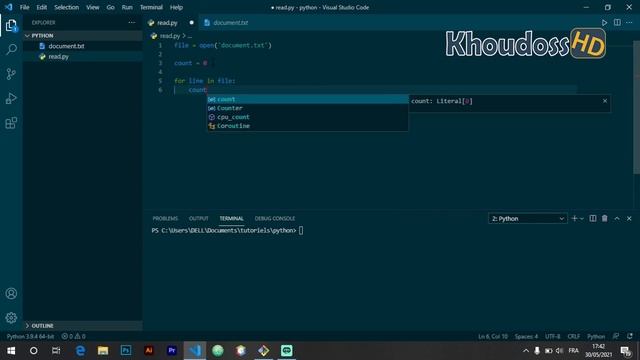
Task: Close the suggestion details popup
Action: tap(605, 101)
